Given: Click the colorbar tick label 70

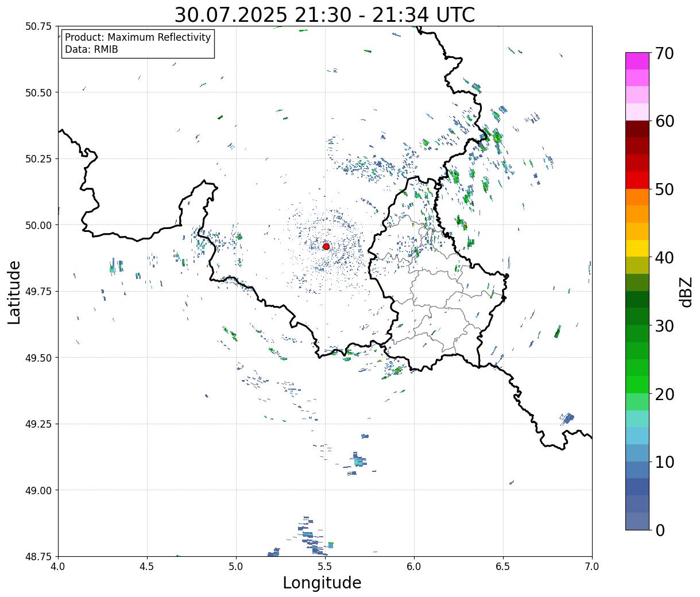Looking at the screenshot, I should [x=665, y=53].
